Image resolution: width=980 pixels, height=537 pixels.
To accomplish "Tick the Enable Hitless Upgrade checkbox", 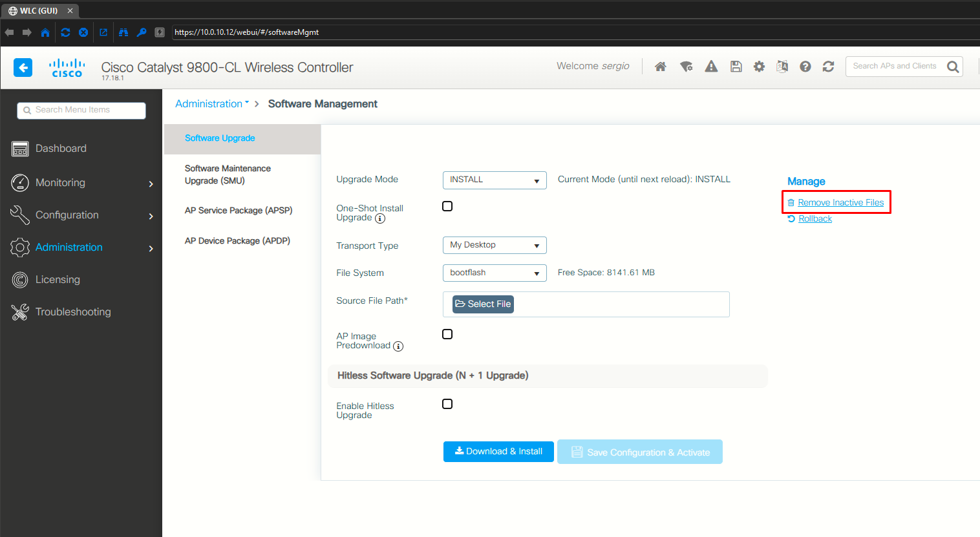I will tap(447, 404).
